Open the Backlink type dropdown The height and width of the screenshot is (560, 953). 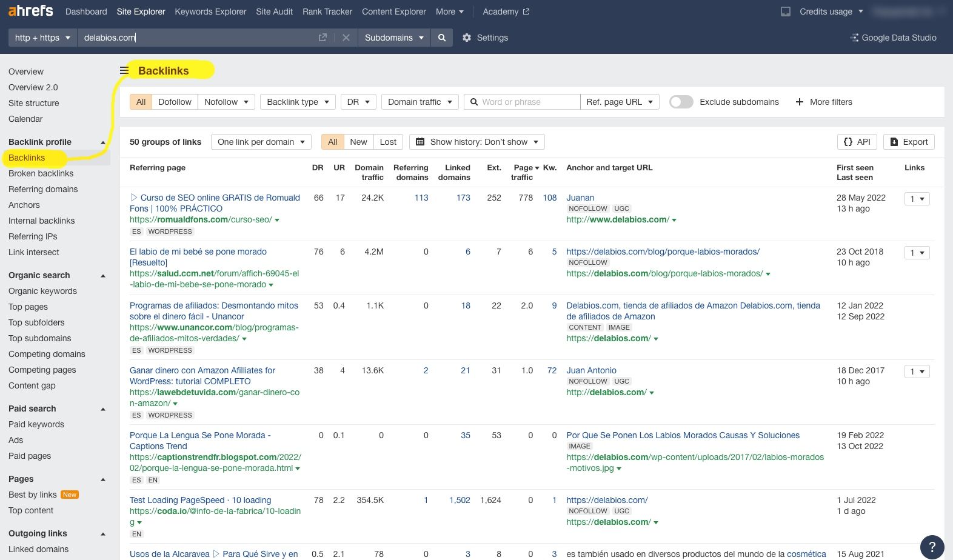(x=298, y=102)
